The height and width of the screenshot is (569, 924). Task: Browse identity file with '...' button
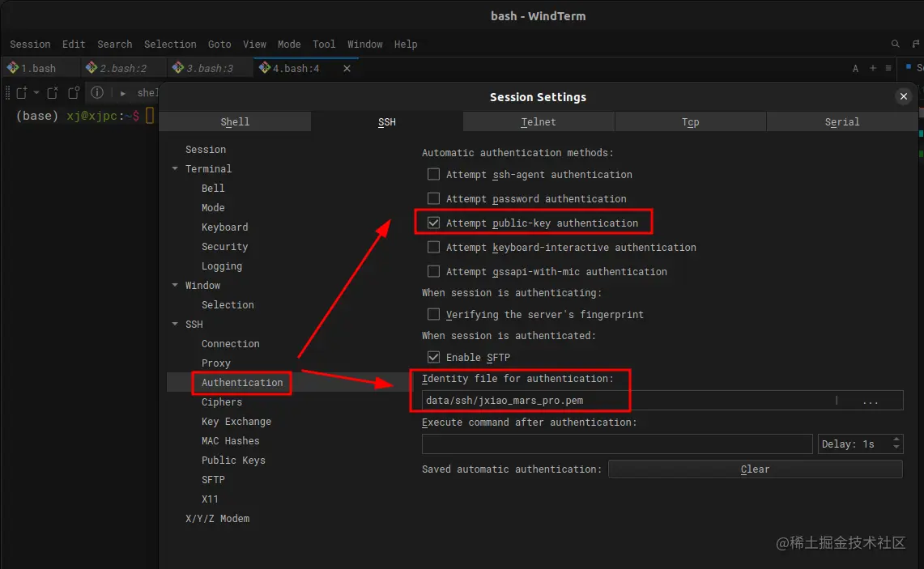pyautogui.click(x=871, y=401)
